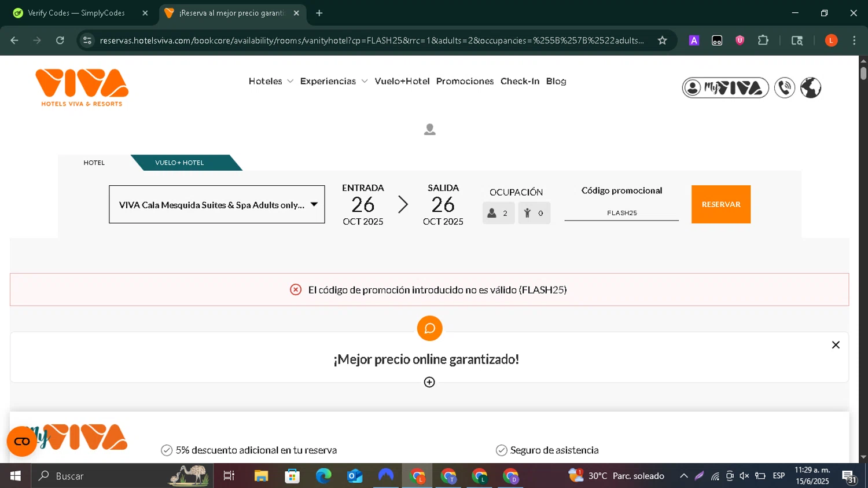Select the salida date 26 OCT 2025
This screenshot has width=868, height=488.
[x=443, y=204]
